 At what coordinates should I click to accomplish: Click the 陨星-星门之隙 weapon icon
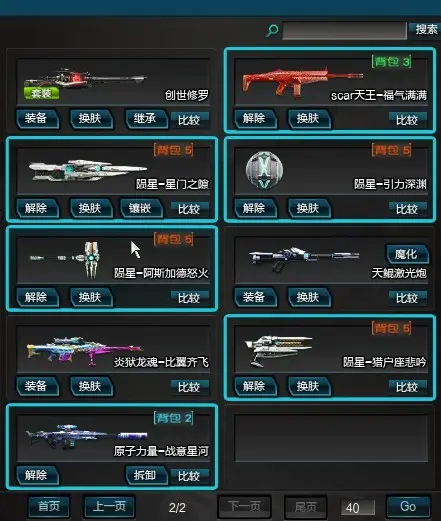pos(88,170)
